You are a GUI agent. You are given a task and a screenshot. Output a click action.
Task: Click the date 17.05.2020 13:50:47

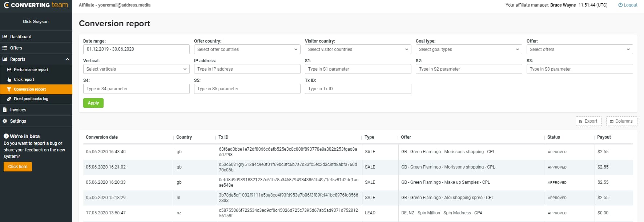point(106,213)
